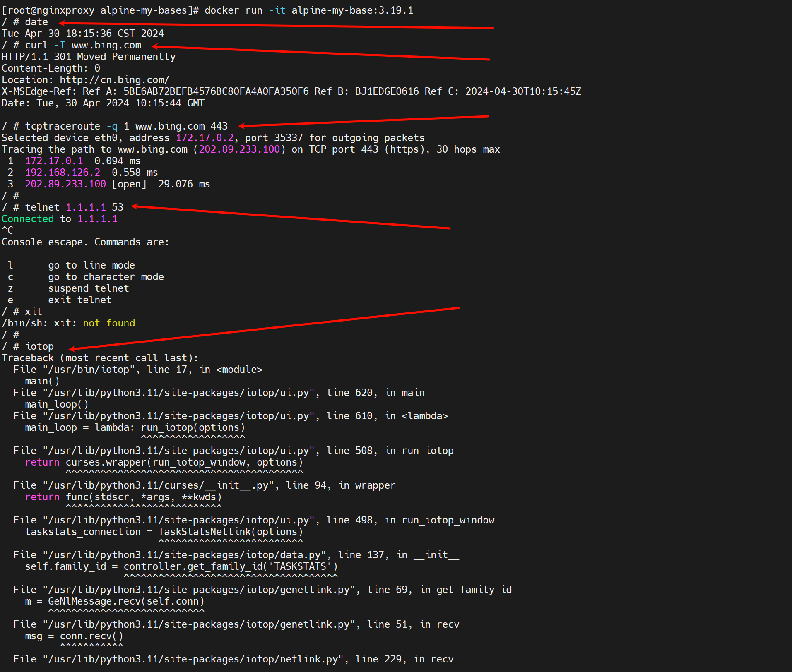Click the 'exit telnet' option line
Screen dimensions: 792x672
pos(80,300)
